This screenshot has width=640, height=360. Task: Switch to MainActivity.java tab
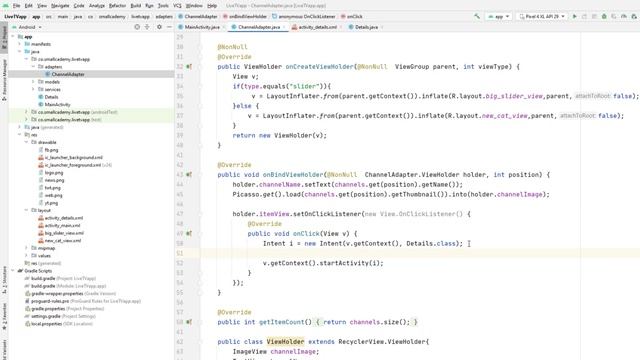(x=202, y=27)
